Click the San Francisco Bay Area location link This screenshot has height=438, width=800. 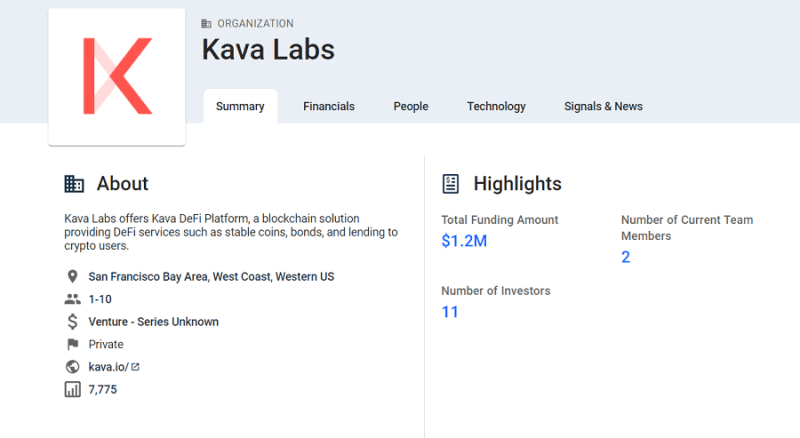[x=211, y=277]
